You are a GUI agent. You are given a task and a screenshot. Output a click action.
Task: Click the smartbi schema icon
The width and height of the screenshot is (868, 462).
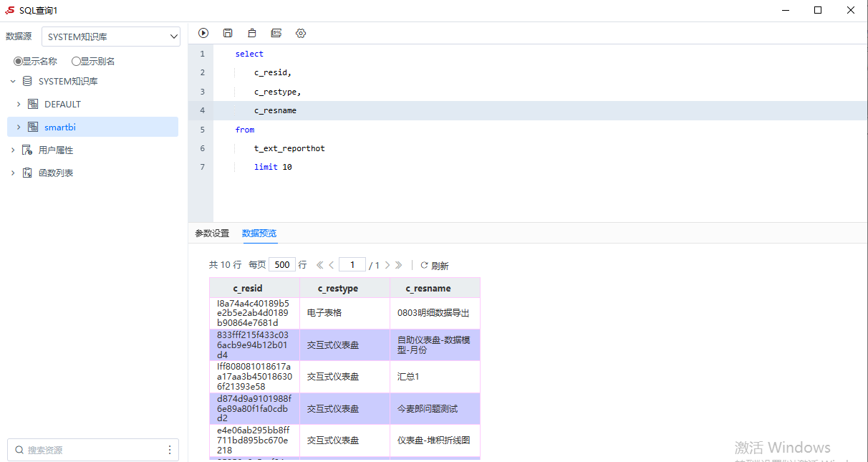click(x=33, y=127)
